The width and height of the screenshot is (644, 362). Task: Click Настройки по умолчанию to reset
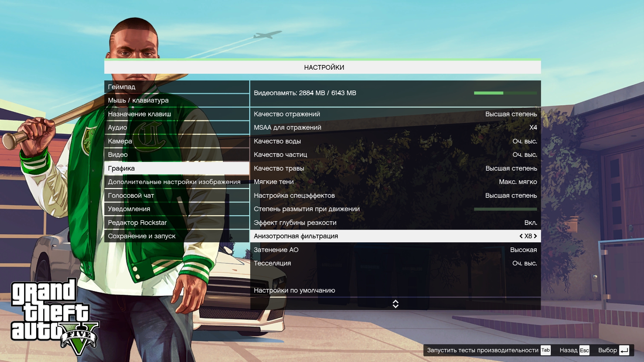pyautogui.click(x=395, y=290)
